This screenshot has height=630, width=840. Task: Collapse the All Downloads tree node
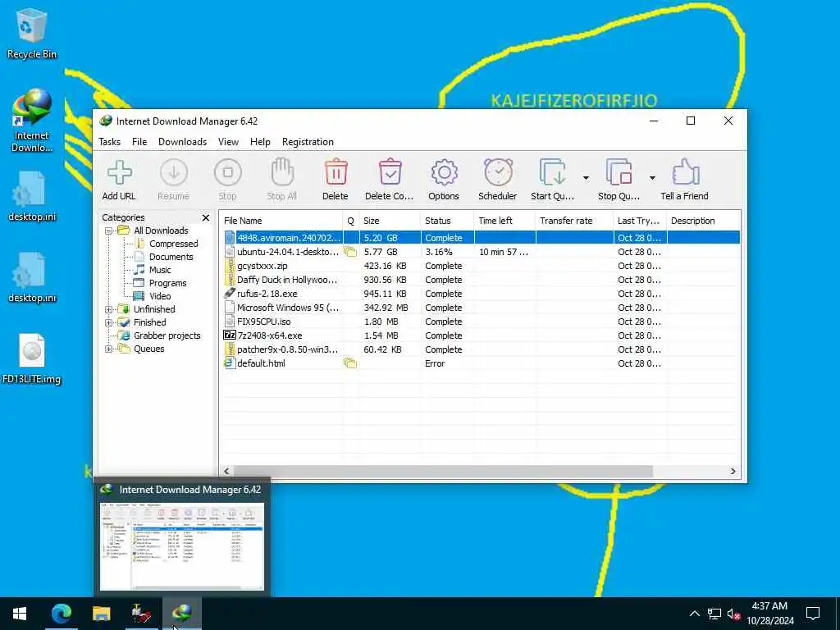click(x=109, y=231)
